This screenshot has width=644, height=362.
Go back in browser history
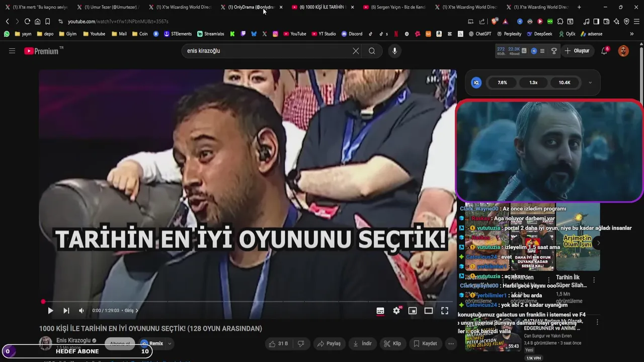(x=7, y=22)
